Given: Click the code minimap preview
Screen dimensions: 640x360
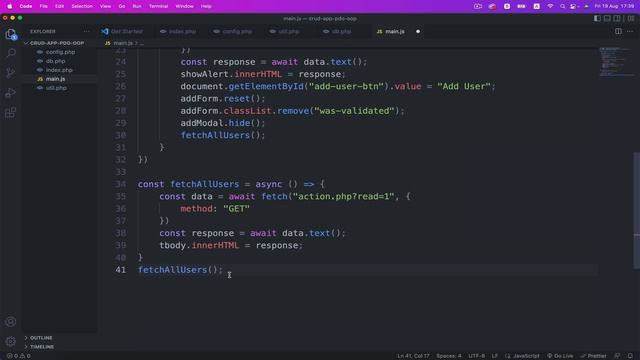Looking at the screenshot, I should click(616, 62).
